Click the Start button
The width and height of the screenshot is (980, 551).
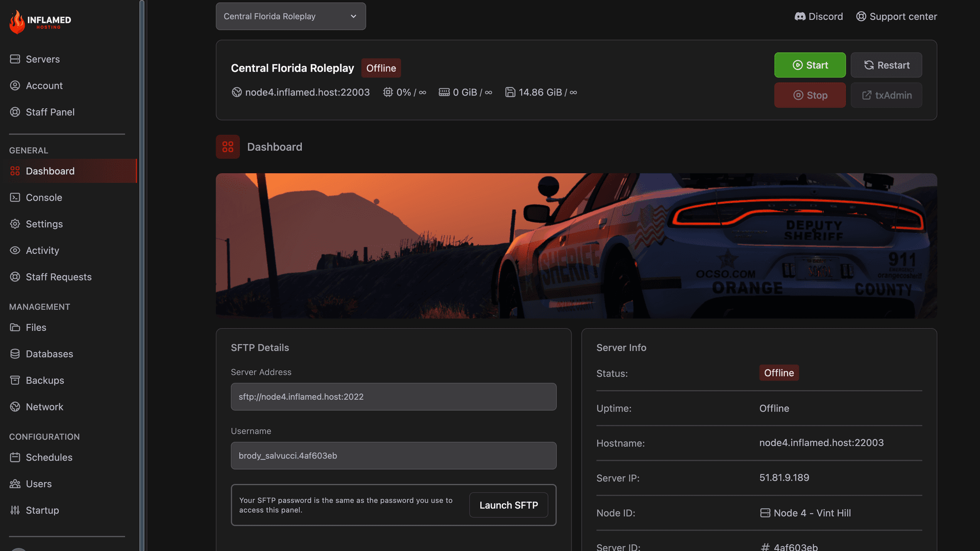(x=810, y=65)
